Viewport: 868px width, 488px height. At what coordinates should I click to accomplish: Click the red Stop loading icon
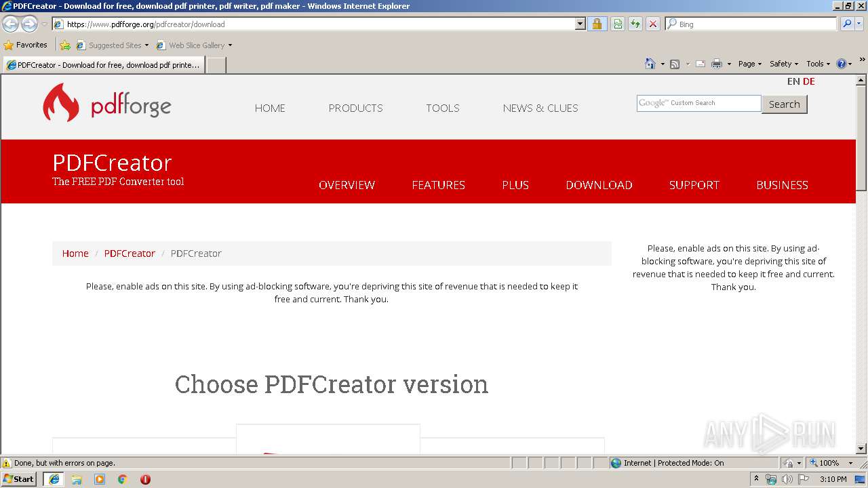coord(653,24)
